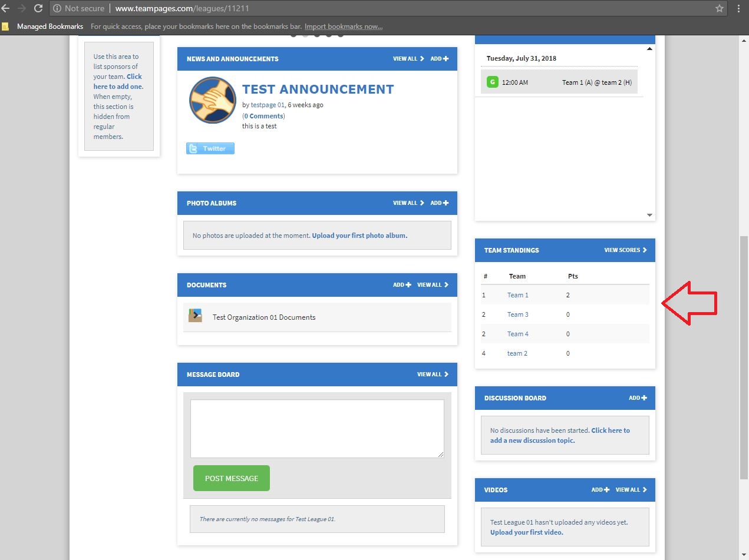Click the Add icon on the Documents panel

click(x=409, y=284)
